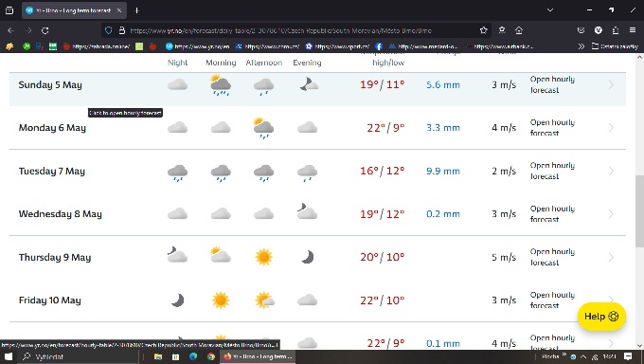Close the Yr Brno forecast tab
This screenshot has height=364, width=644.
[x=119, y=10]
